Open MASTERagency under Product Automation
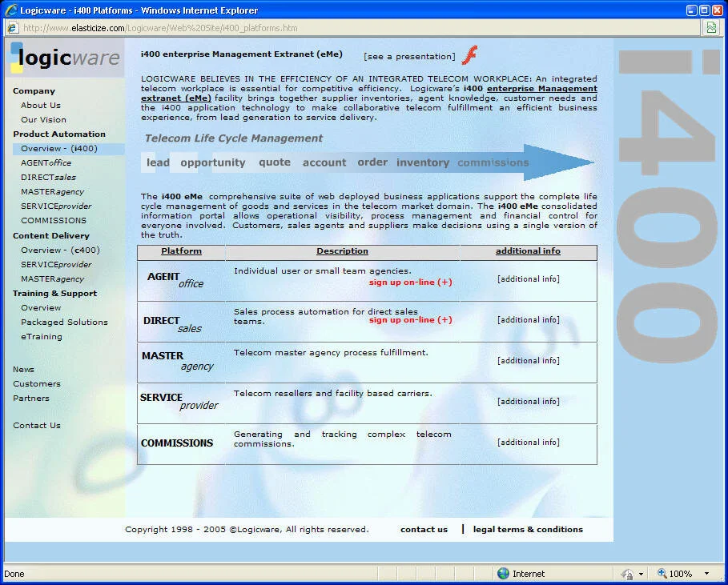Viewport: 728px width, 585px height. tap(53, 191)
